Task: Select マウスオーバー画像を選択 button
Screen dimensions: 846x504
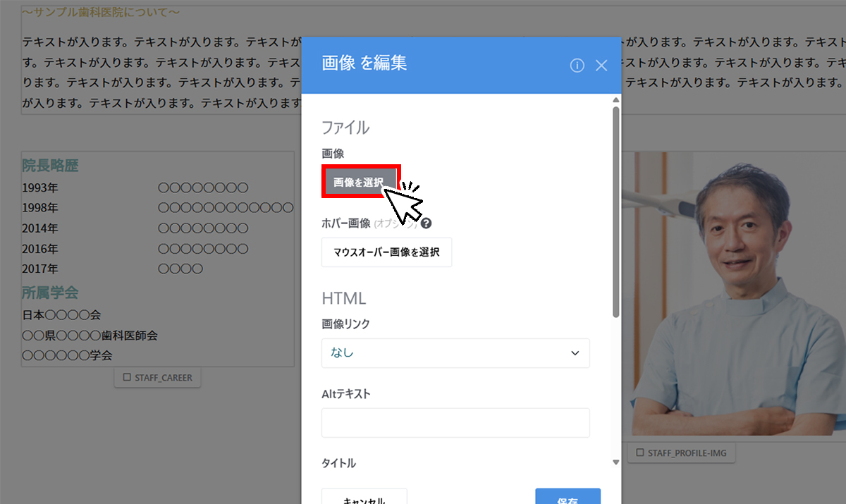Action: pos(386,252)
